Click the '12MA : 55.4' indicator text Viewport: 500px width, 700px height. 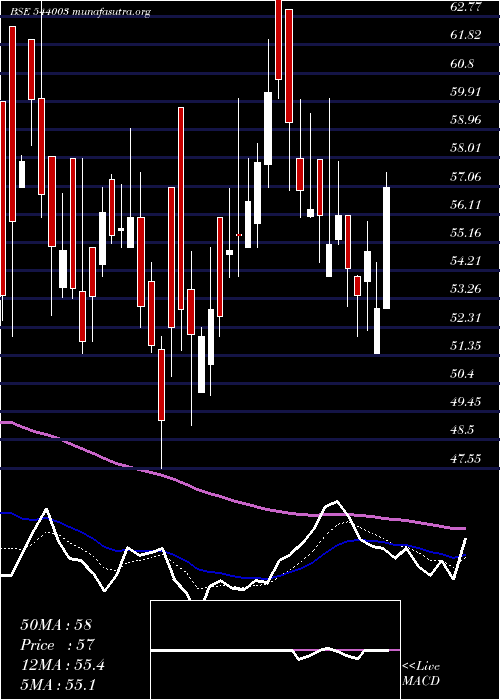tap(62, 665)
